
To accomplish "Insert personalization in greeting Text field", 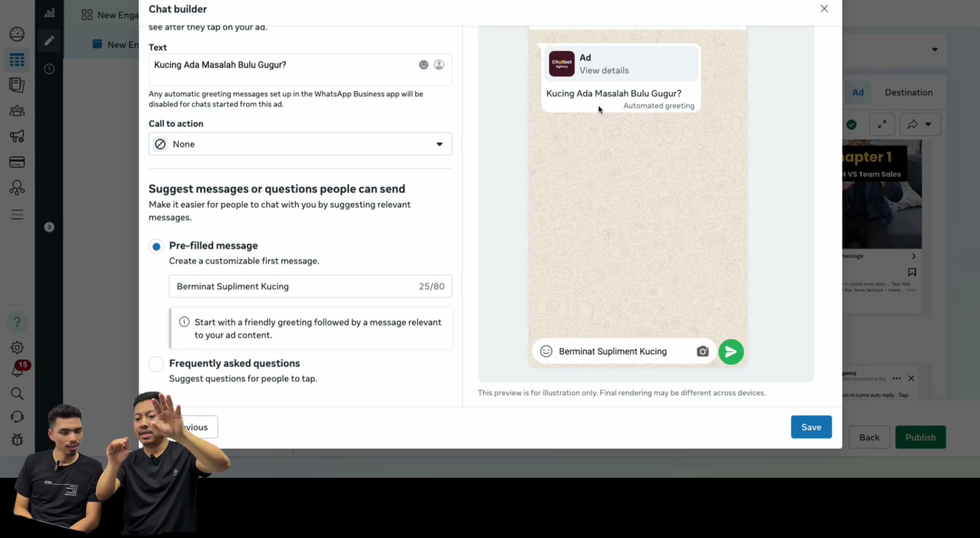I will coord(439,65).
